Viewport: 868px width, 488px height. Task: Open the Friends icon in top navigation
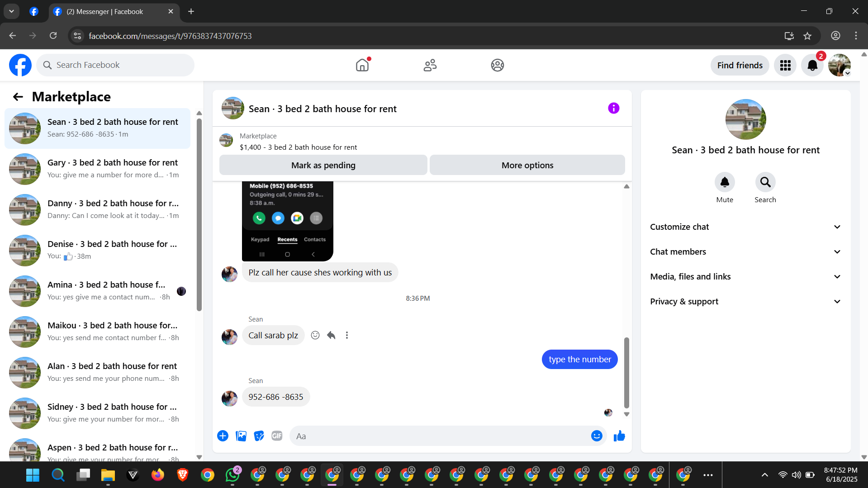pyautogui.click(x=430, y=65)
